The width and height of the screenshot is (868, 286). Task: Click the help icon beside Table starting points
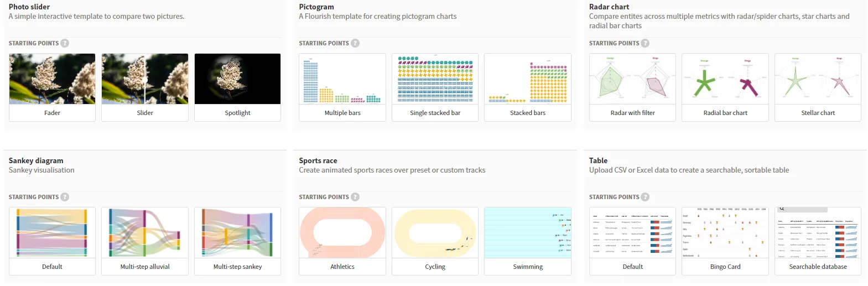tap(645, 197)
